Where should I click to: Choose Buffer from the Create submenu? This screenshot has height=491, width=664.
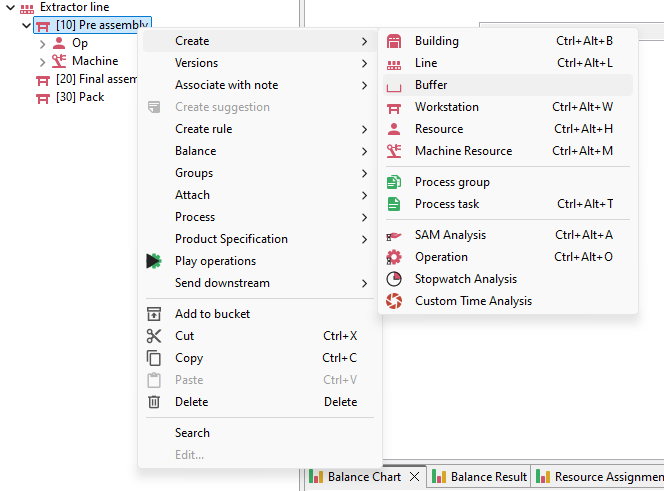coord(431,85)
